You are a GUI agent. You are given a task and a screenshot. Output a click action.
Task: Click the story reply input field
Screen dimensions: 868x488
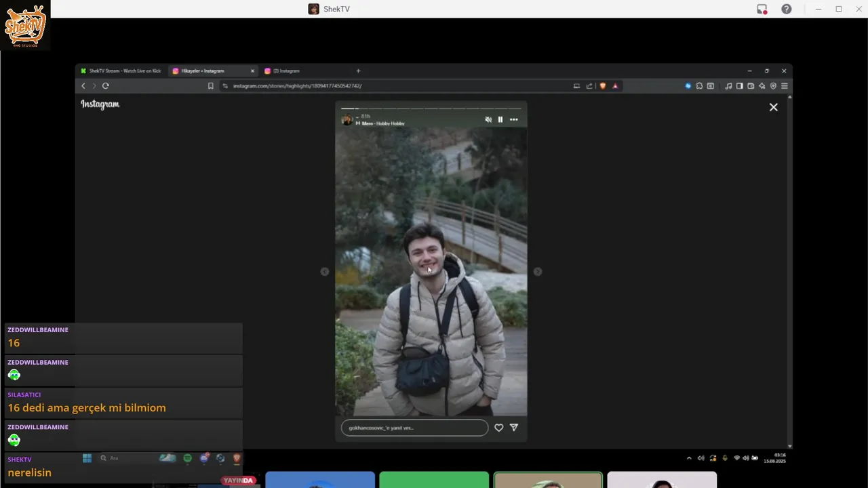(x=414, y=428)
